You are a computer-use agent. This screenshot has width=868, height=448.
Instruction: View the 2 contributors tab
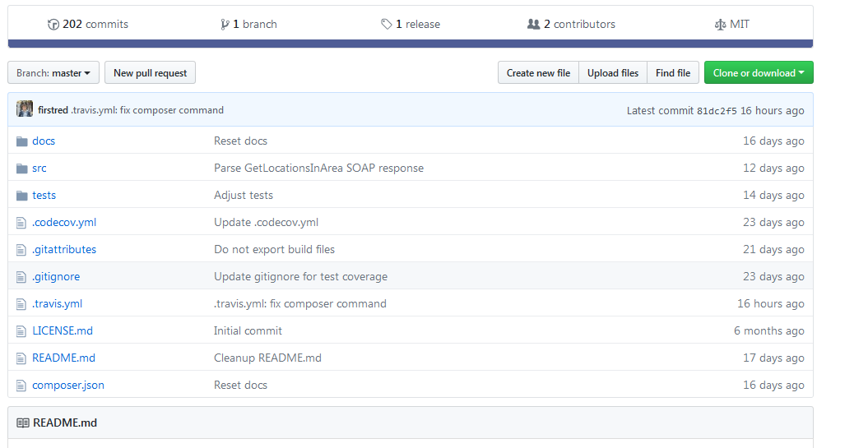571,25
